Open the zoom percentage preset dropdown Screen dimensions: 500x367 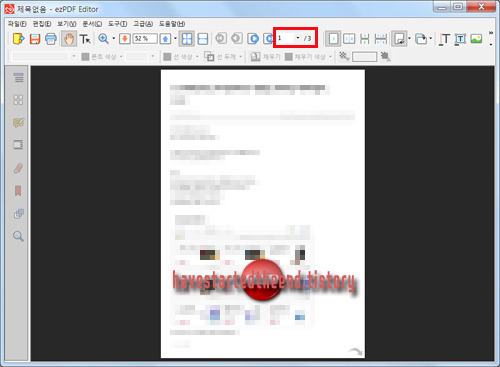coord(175,39)
